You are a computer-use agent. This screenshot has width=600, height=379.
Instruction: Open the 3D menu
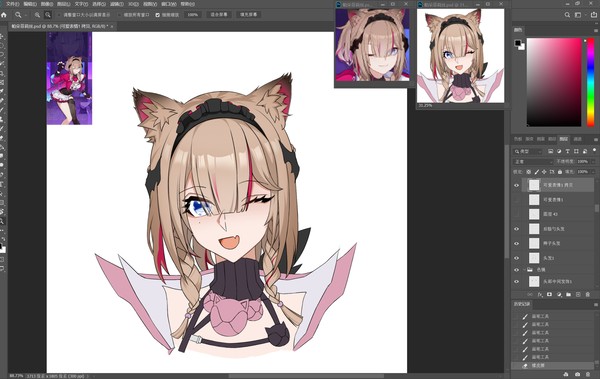133,4
